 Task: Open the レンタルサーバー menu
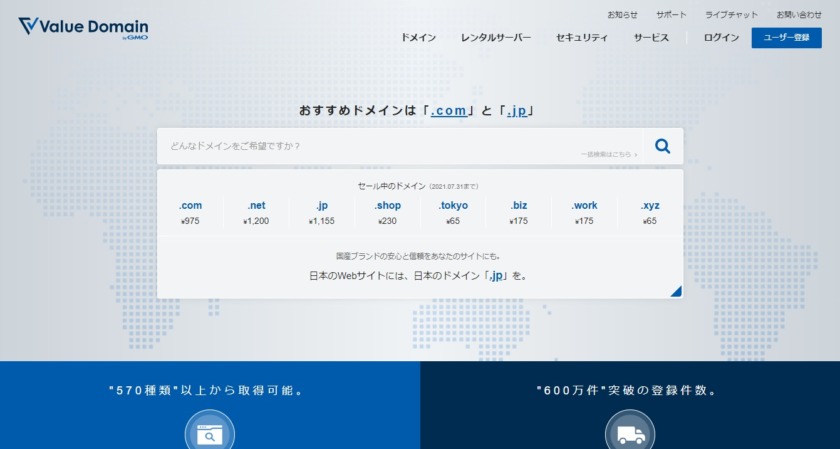click(496, 38)
